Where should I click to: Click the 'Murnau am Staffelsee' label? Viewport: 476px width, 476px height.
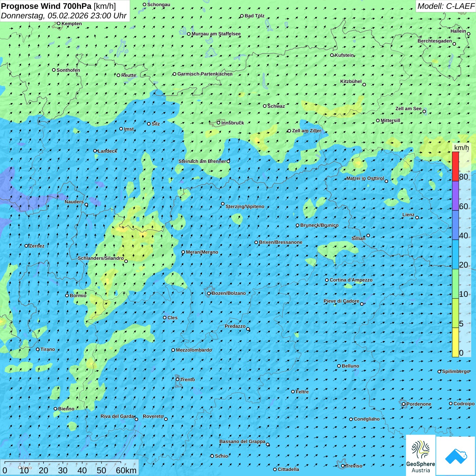(216, 34)
